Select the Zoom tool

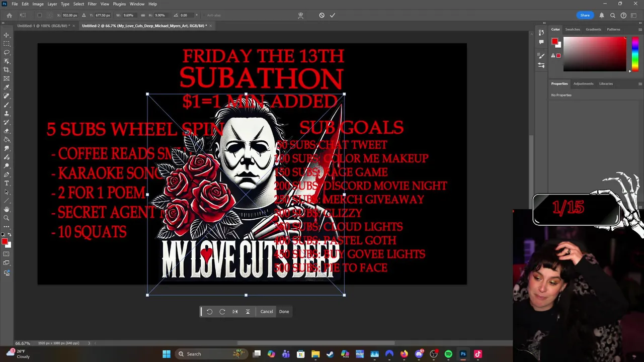point(7,218)
